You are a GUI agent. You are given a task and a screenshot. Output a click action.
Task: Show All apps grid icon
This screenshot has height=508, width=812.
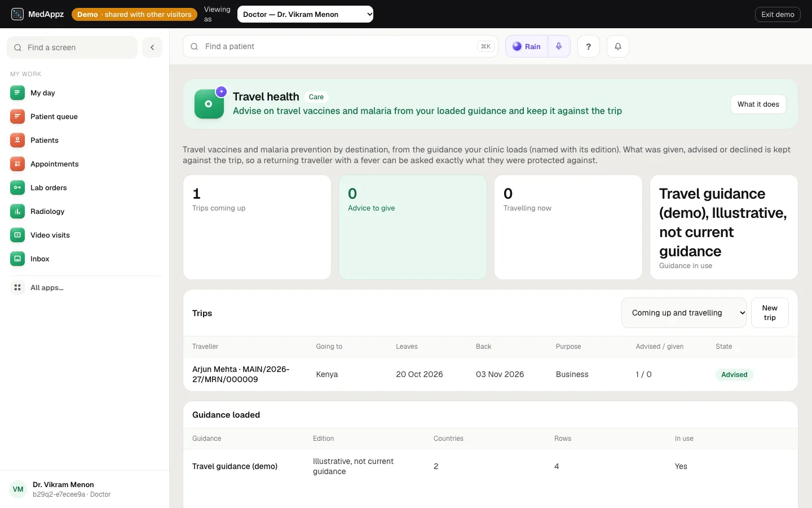(17, 287)
